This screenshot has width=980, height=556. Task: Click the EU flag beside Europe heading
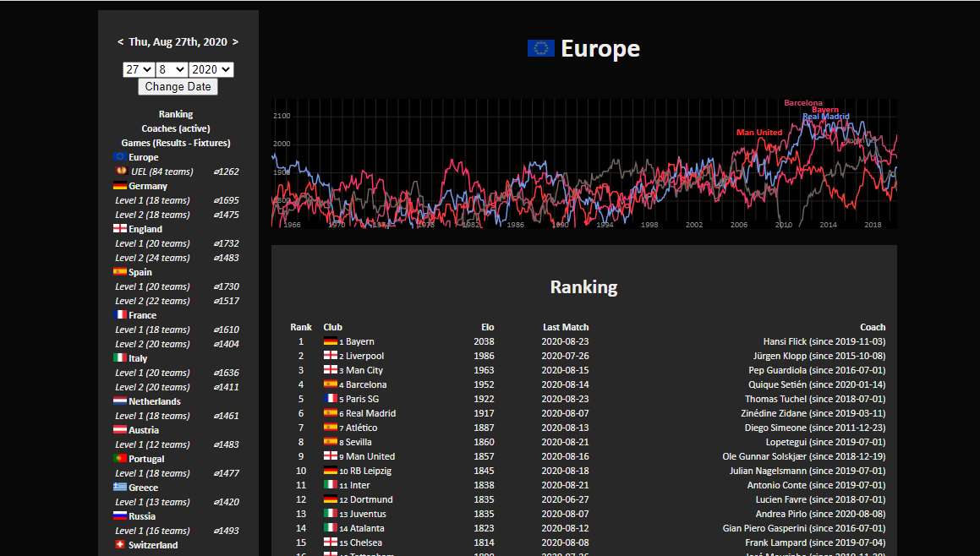(541, 49)
